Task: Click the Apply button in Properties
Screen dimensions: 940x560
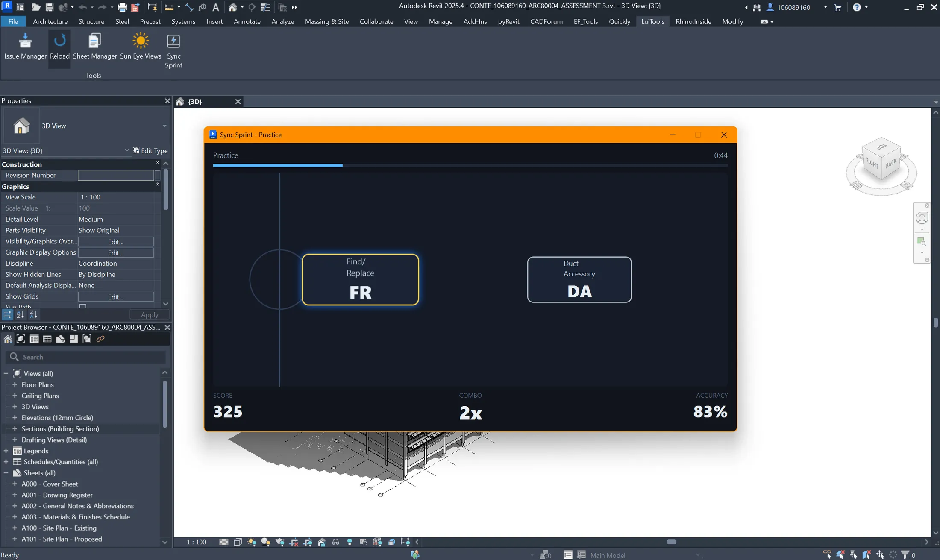Action: [x=150, y=315]
